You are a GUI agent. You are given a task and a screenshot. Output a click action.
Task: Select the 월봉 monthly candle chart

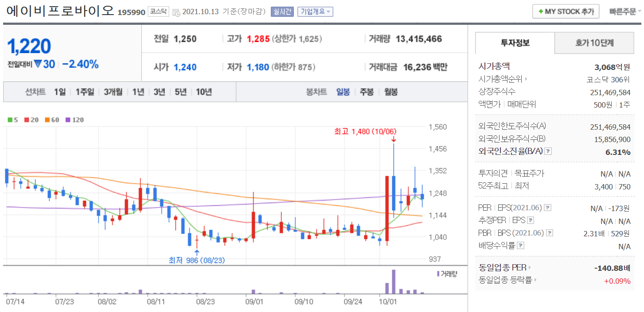pyautogui.click(x=390, y=92)
